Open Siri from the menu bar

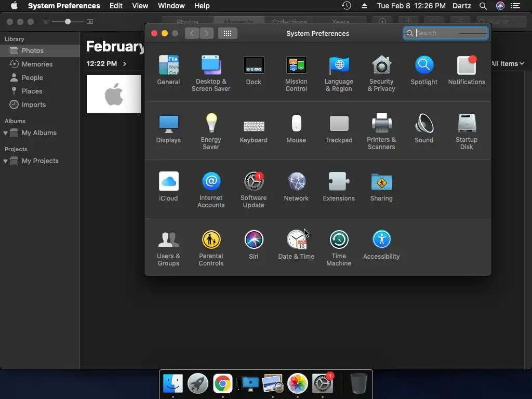click(500, 6)
